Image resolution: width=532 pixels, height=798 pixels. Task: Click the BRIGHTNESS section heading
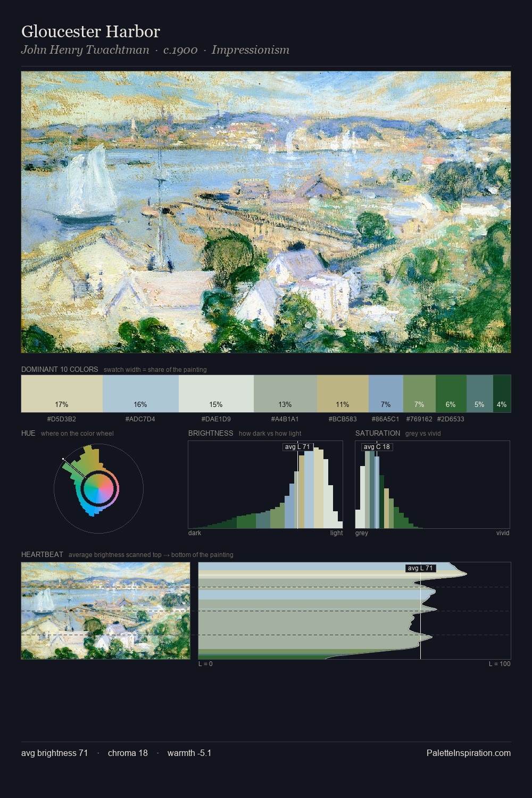(211, 433)
